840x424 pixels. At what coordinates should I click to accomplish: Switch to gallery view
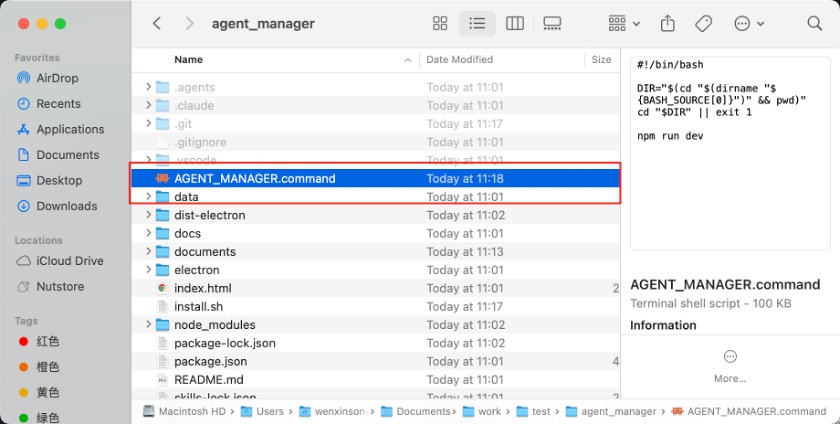(x=552, y=23)
